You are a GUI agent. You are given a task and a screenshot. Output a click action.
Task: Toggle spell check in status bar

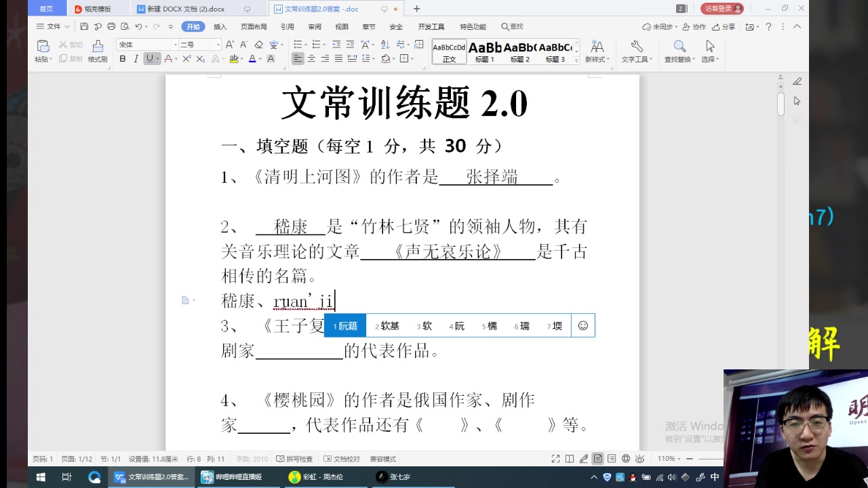click(x=294, y=459)
